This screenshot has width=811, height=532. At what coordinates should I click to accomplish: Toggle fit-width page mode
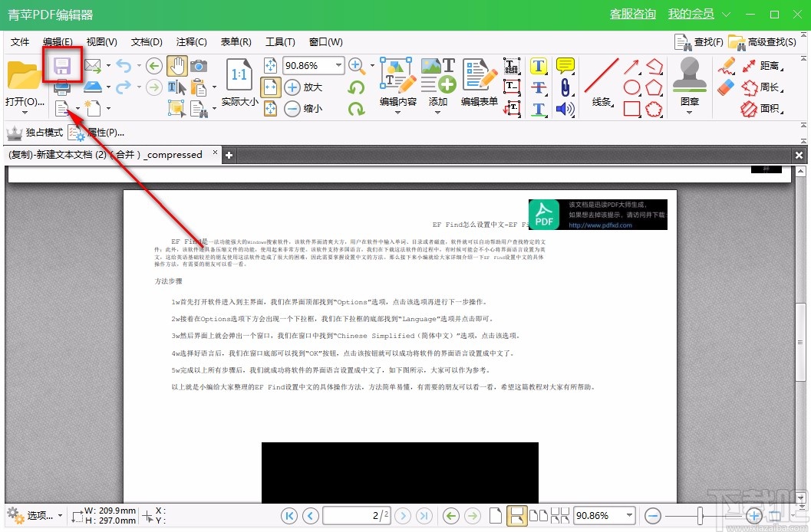[271, 87]
